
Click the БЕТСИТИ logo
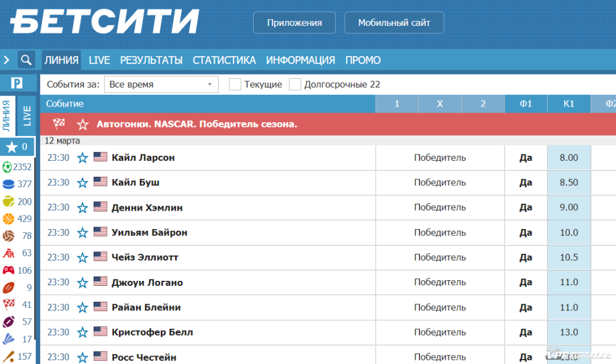point(105,21)
